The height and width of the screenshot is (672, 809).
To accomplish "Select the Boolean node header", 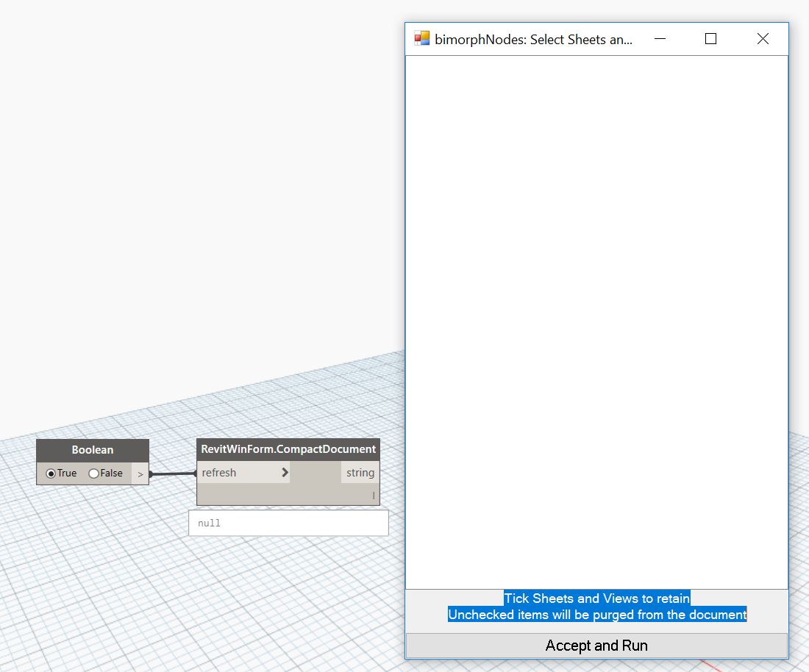I will coord(93,449).
